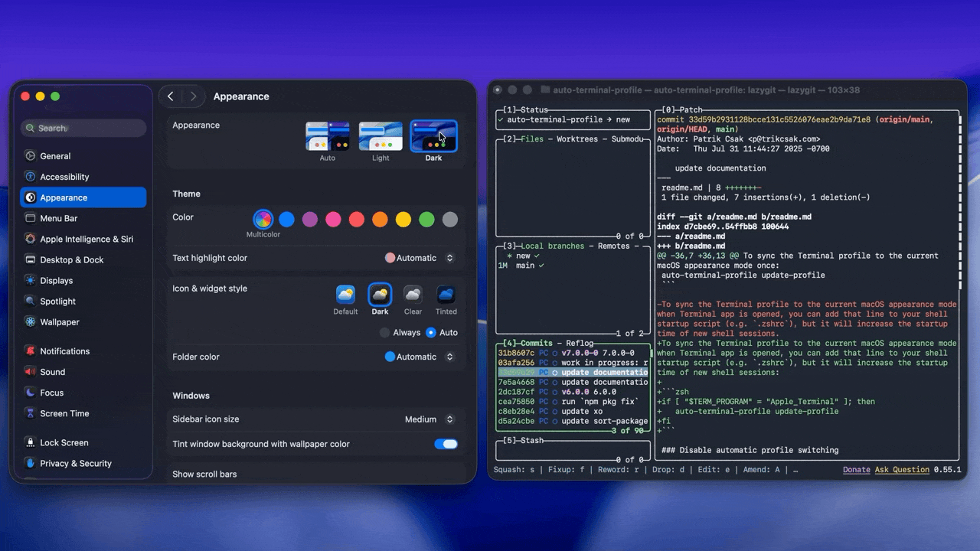980x551 pixels.
Task: Select commit 31b8607c v7.0.0-0
Action: click(x=573, y=353)
